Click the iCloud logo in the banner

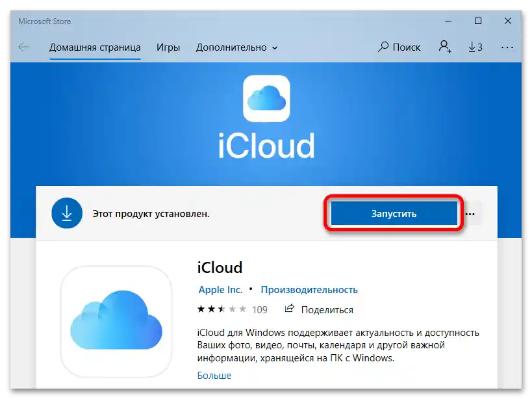point(266,99)
